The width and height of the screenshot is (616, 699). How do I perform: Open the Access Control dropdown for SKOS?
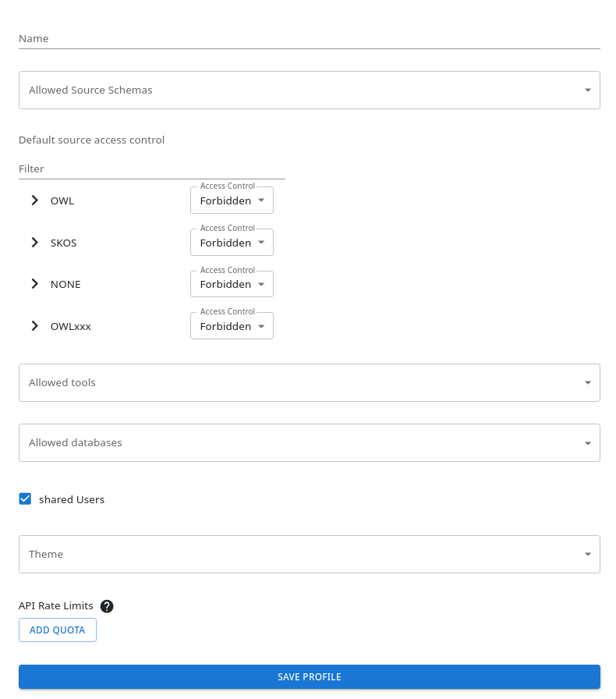(232, 243)
